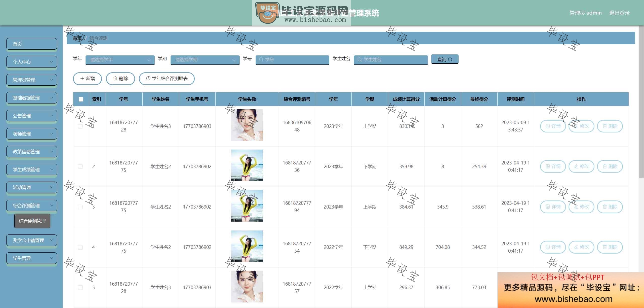Click 删除 for index 2 row
The image size is (644, 308).
[x=610, y=166]
